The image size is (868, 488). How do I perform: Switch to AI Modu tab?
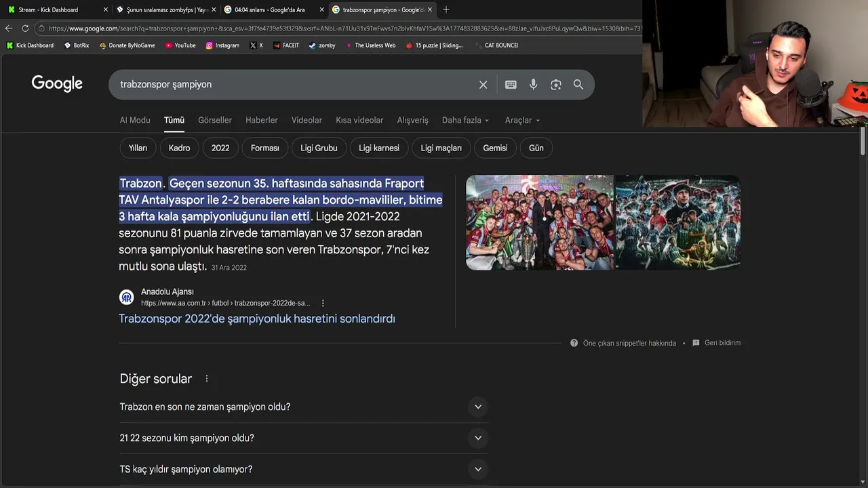tap(135, 120)
